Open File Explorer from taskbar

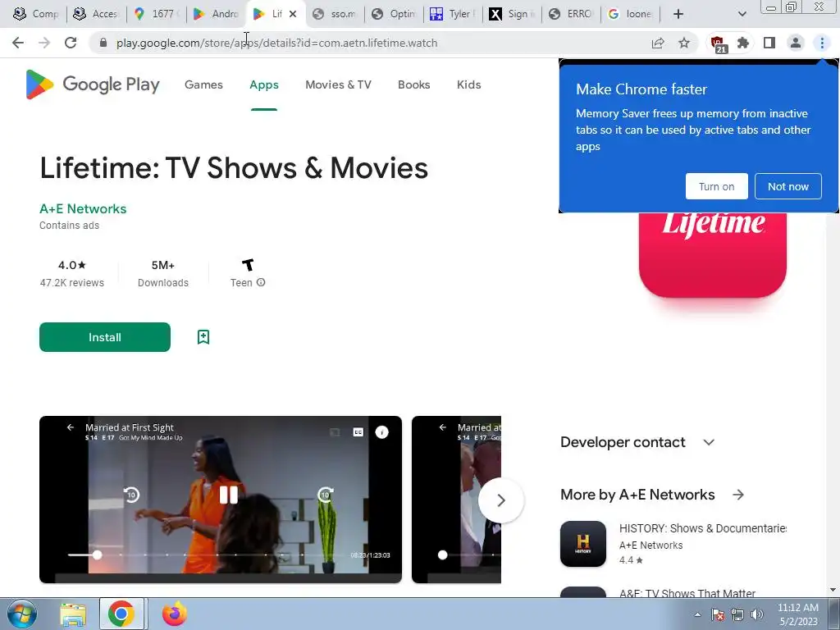click(73, 614)
